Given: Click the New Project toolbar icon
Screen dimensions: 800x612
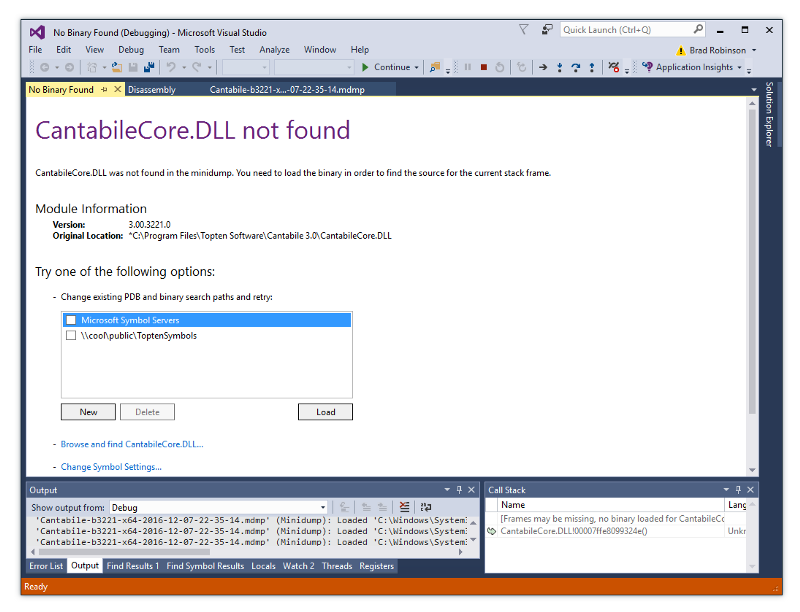Looking at the screenshot, I should point(92,67).
